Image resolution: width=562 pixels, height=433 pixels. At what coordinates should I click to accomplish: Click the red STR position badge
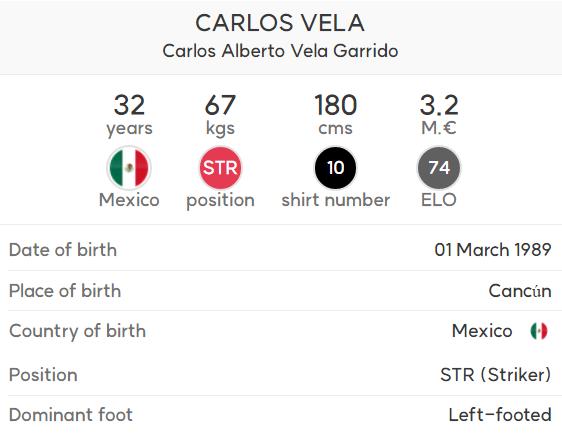coord(220,168)
